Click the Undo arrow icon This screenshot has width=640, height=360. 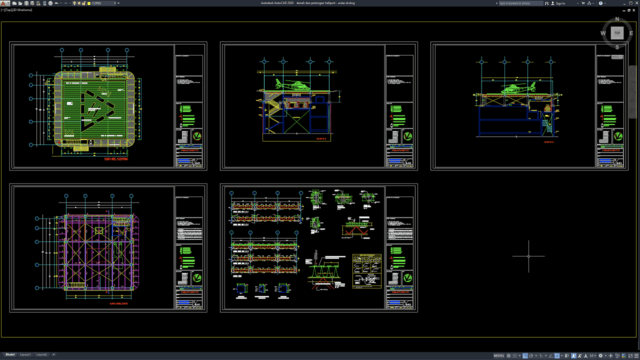57,3
